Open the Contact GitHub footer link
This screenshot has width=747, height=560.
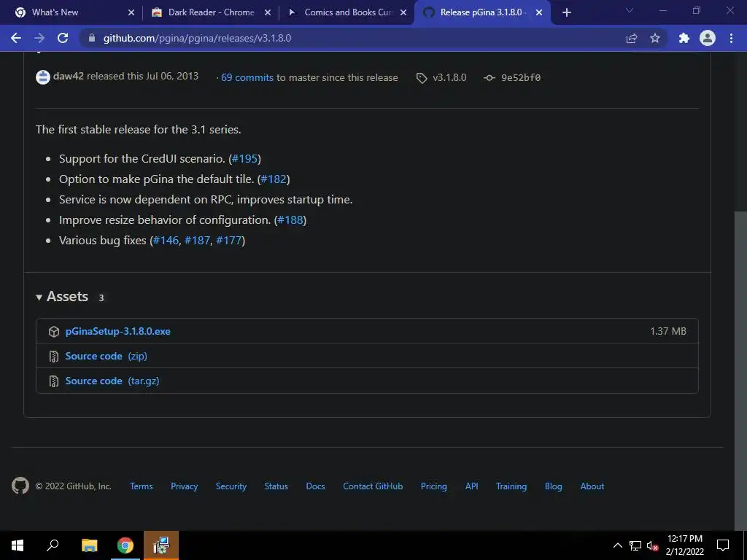point(373,486)
